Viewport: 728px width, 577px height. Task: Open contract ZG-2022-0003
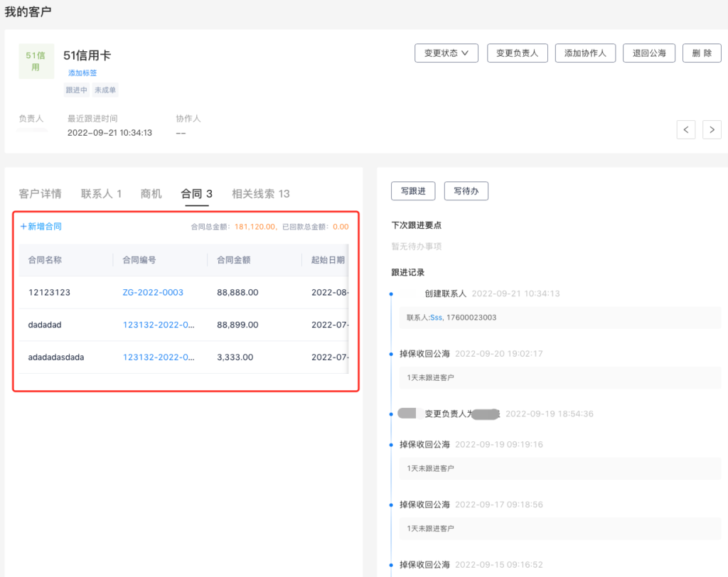(153, 292)
